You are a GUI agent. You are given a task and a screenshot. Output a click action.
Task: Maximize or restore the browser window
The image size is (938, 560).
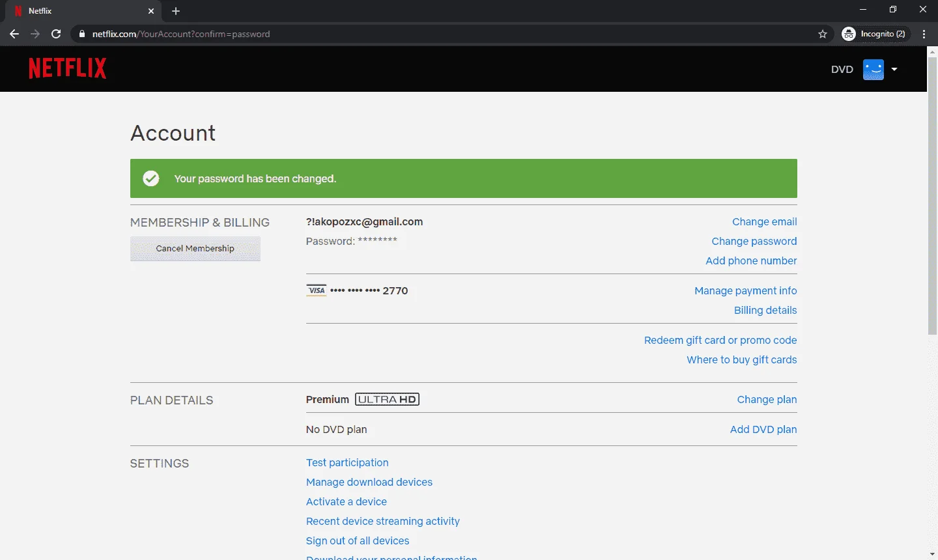tap(893, 10)
